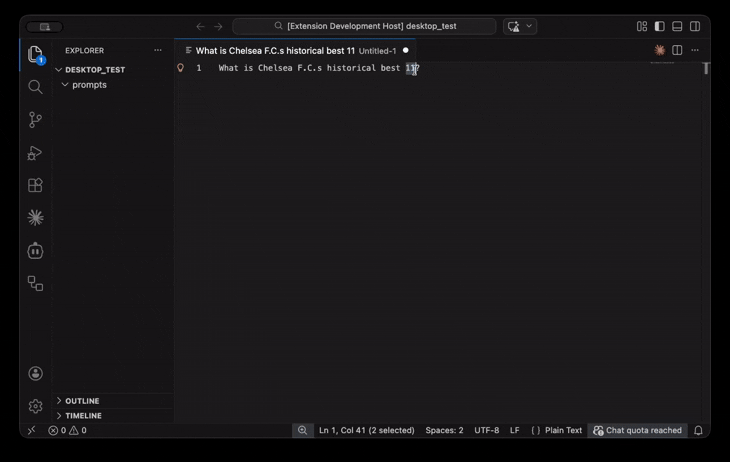Open the Search view in activity bar
Image resolution: width=730 pixels, height=462 pixels.
(35, 87)
